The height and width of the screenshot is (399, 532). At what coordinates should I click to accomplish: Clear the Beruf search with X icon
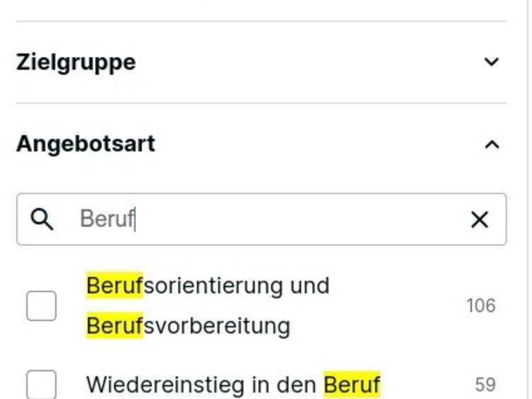point(480,220)
